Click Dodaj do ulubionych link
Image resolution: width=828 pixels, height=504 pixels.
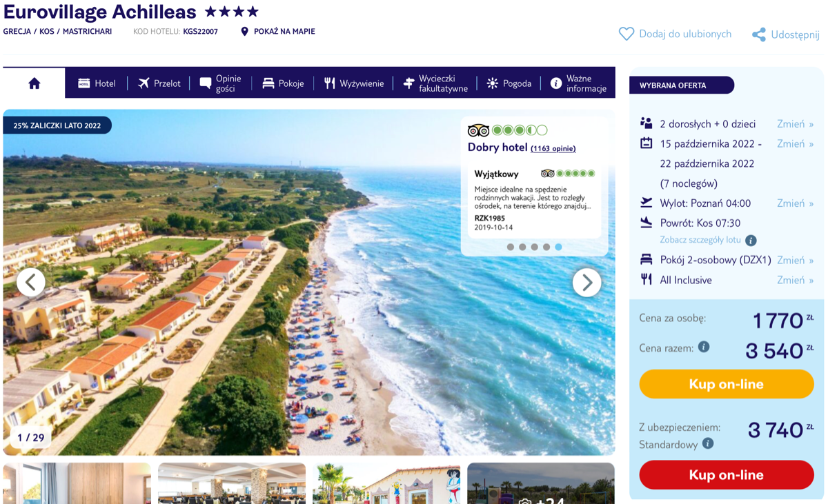pos(685,34)
